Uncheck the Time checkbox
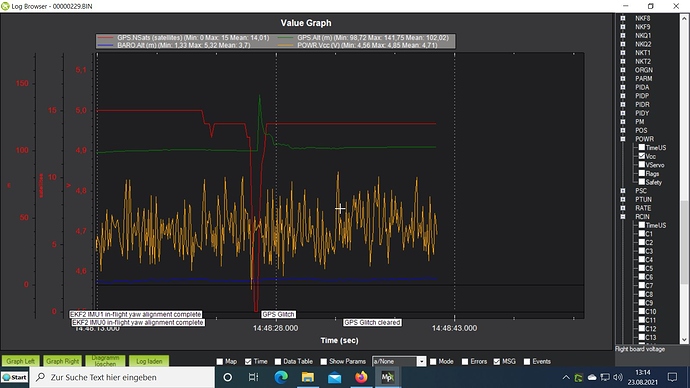 248,362
